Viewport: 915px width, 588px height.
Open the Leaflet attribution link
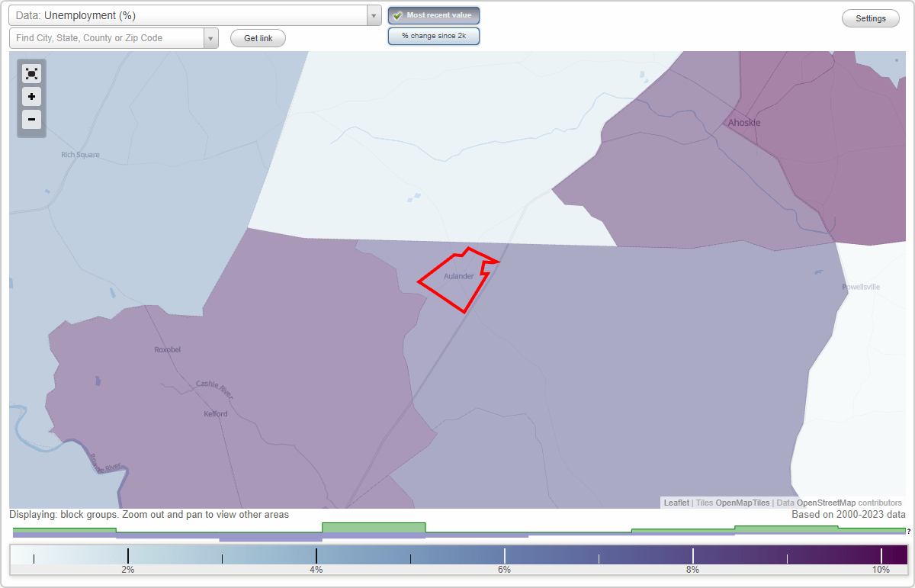tap(676, 503)
